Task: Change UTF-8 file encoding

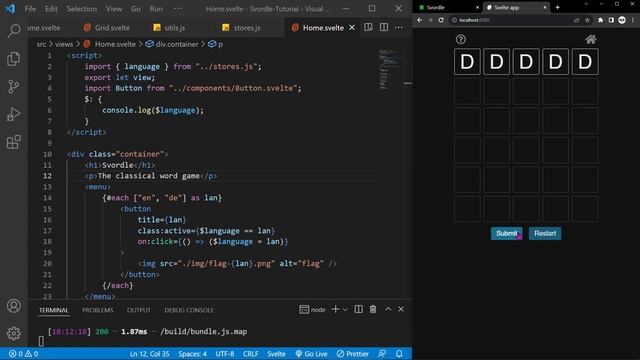Action: (x=225, y=354)
